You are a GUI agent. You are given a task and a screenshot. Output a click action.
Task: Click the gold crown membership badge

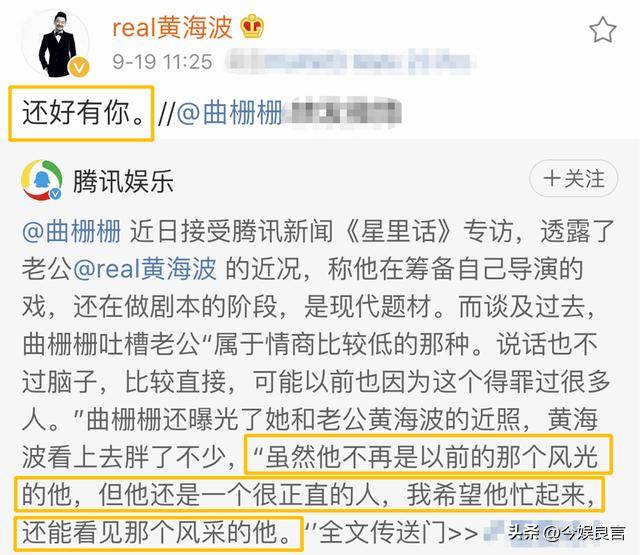click(252, 27)
